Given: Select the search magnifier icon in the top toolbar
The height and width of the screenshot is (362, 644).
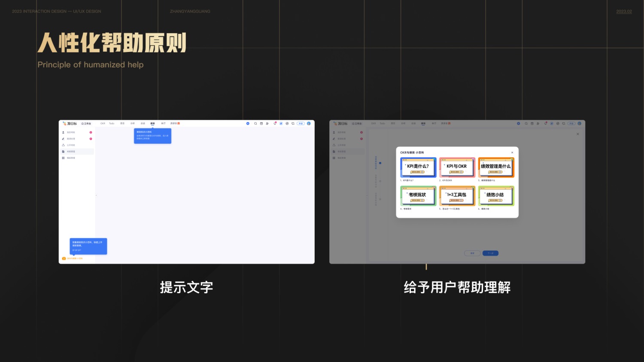Looking at the screenshot, I should pyautogui.click(x=255, y=123).
